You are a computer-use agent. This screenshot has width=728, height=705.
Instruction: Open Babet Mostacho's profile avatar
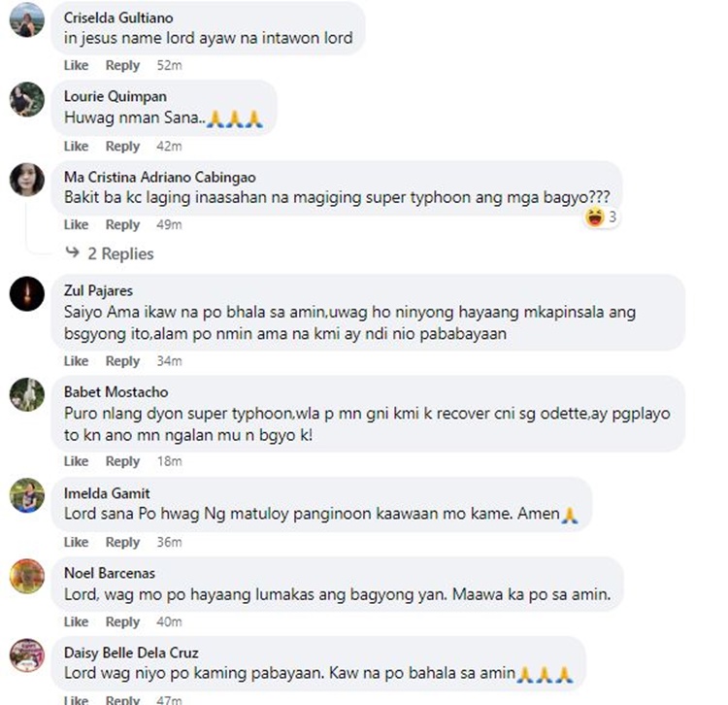pos(26,394)
